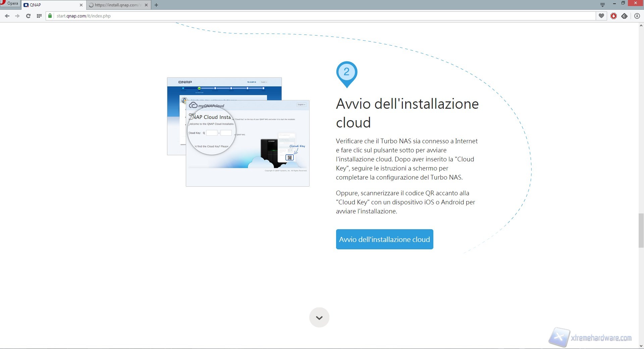Open the red Adblock extension icon
The width and height of the screenshot is (644, 349).
click(x=613, y=16)
